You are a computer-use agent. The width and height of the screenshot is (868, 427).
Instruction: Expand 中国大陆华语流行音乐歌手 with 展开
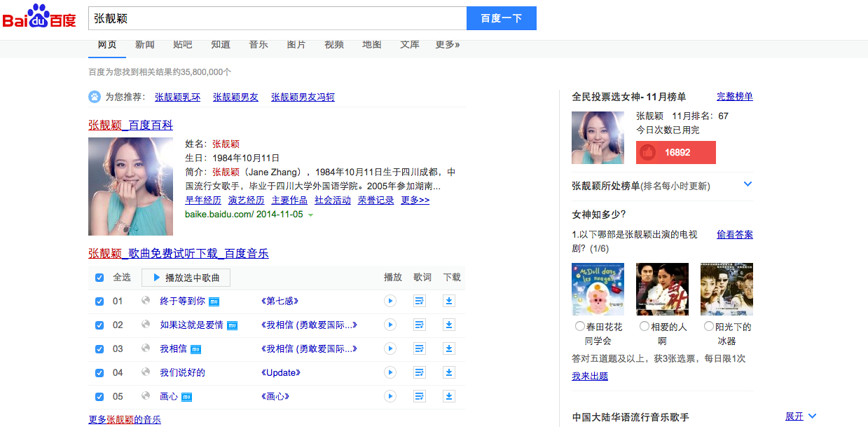801,416
